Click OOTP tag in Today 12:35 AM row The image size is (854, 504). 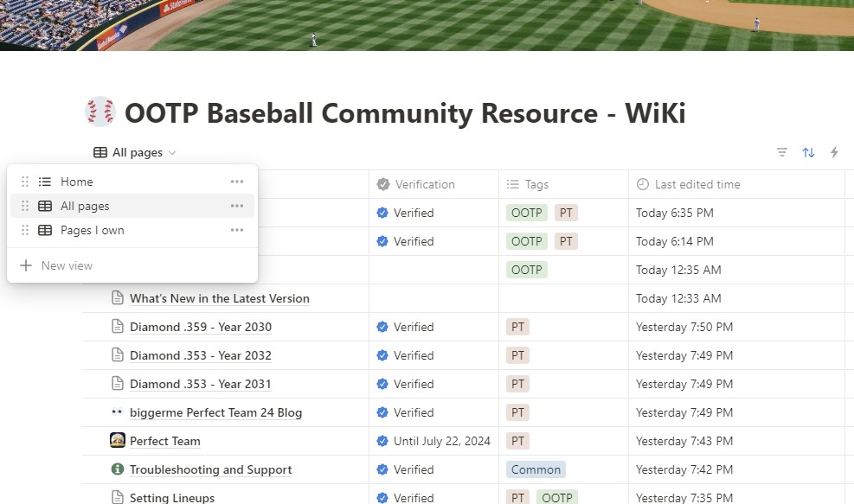click(x=527, y=270)
